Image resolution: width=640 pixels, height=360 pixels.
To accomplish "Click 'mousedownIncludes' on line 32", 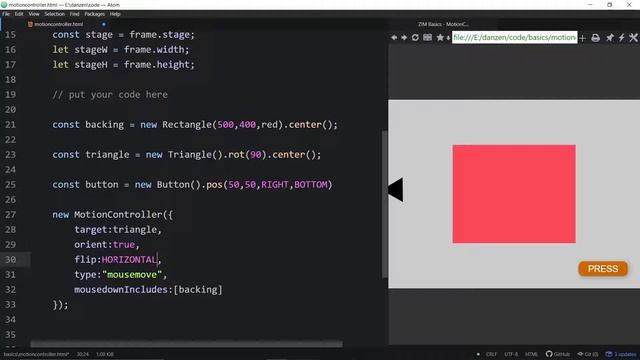I will pyautogui.click(x=121, y=289).
